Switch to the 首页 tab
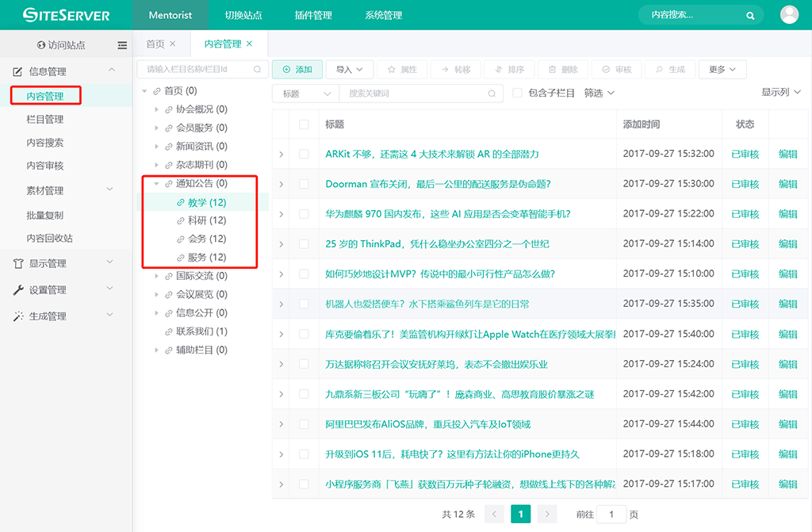The height and width of the screenshot is (532, 812). pos(155,44)
